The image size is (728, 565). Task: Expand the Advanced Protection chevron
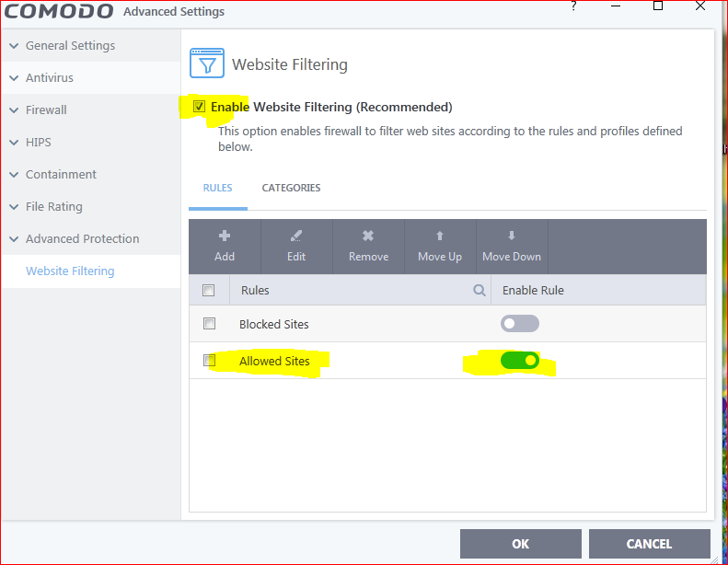tap(14, 239)
